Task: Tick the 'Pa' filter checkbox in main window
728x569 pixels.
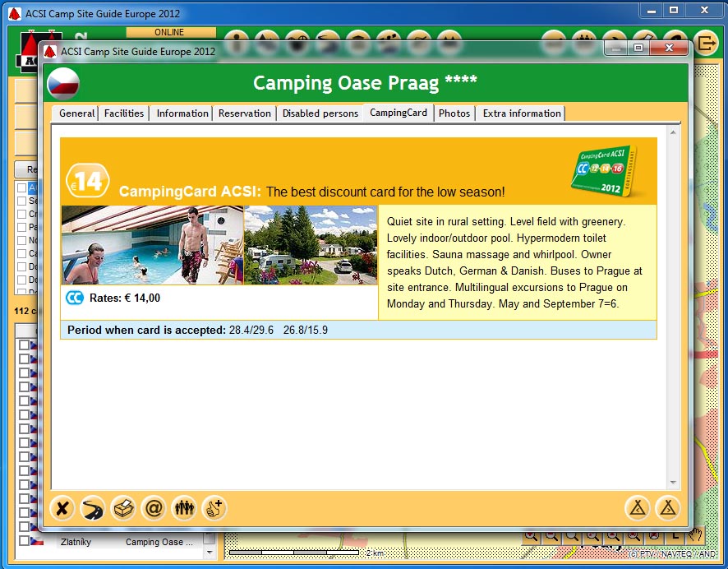Action: point(22,227)
